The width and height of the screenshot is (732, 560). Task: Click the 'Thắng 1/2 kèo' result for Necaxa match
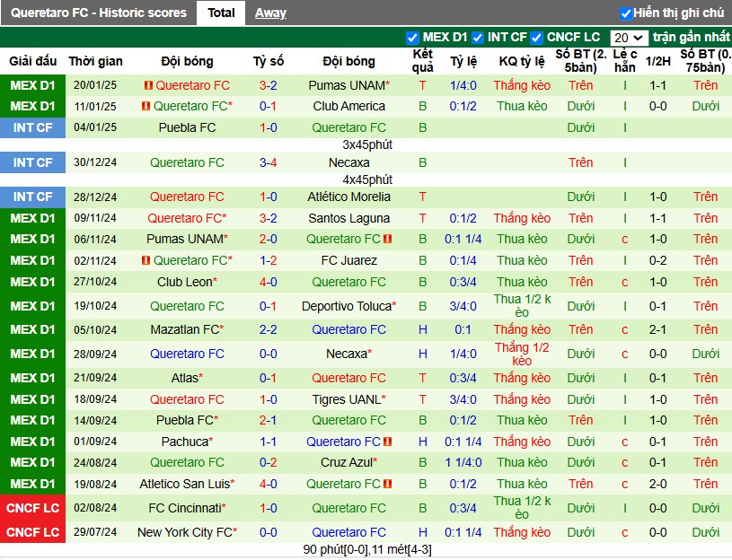coord(522,354)
